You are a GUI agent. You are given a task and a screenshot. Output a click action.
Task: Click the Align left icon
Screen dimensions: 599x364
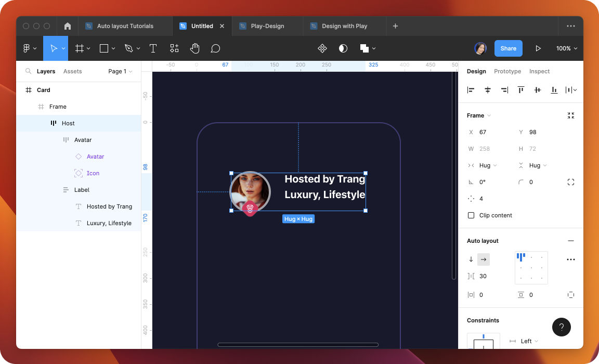471,90
